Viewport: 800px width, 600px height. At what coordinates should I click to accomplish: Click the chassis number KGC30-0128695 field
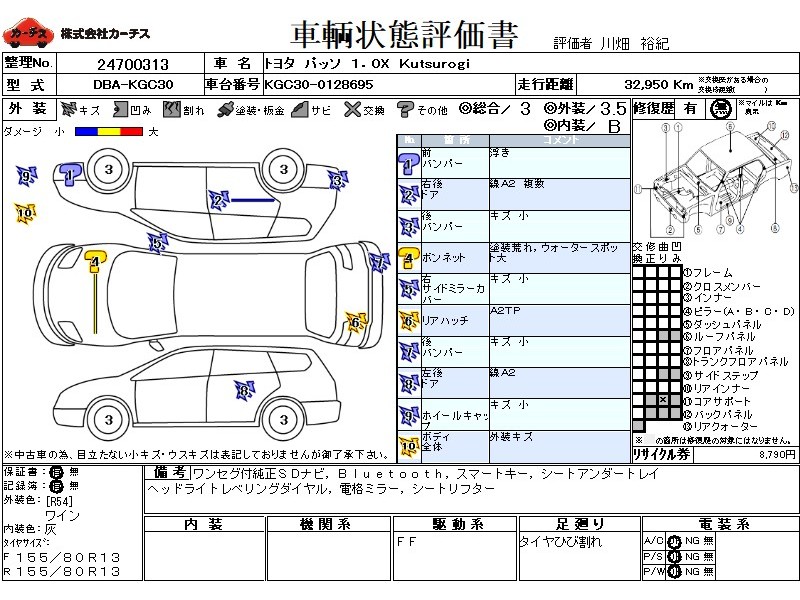[x=320, y=84]
